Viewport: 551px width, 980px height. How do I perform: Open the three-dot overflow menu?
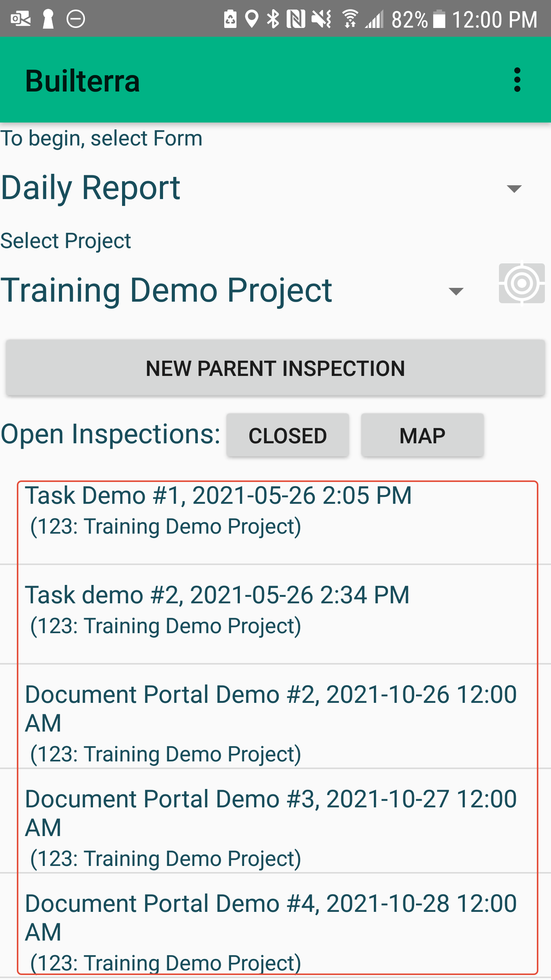coord(517,80)
